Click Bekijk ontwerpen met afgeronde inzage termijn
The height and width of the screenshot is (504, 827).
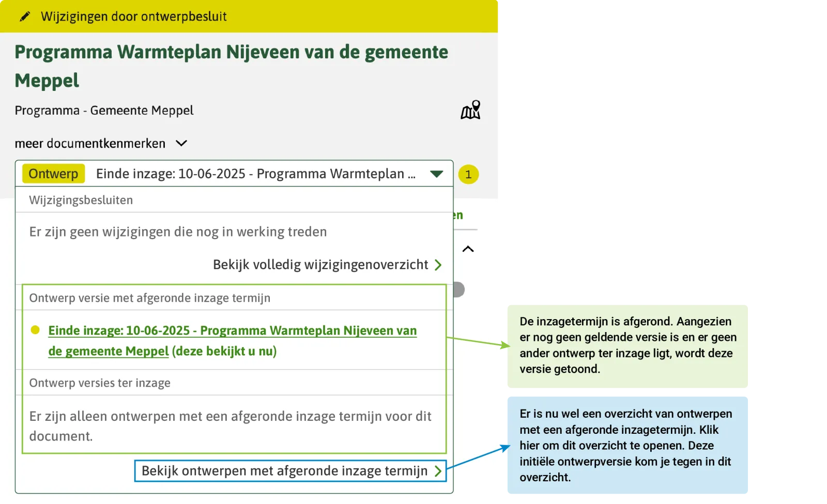[284, 470]
